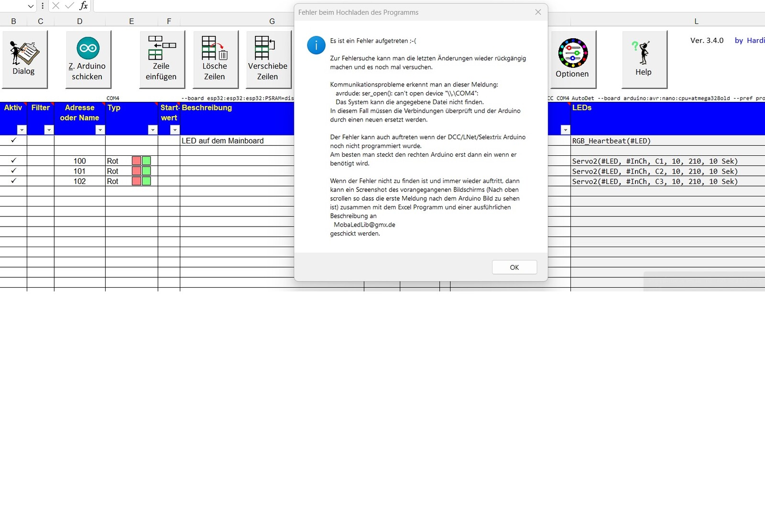Image resolution: width=765 pixels, height=532 pixels.
Task: Expand the Name Box dropdown arrow
Action: 31,6
